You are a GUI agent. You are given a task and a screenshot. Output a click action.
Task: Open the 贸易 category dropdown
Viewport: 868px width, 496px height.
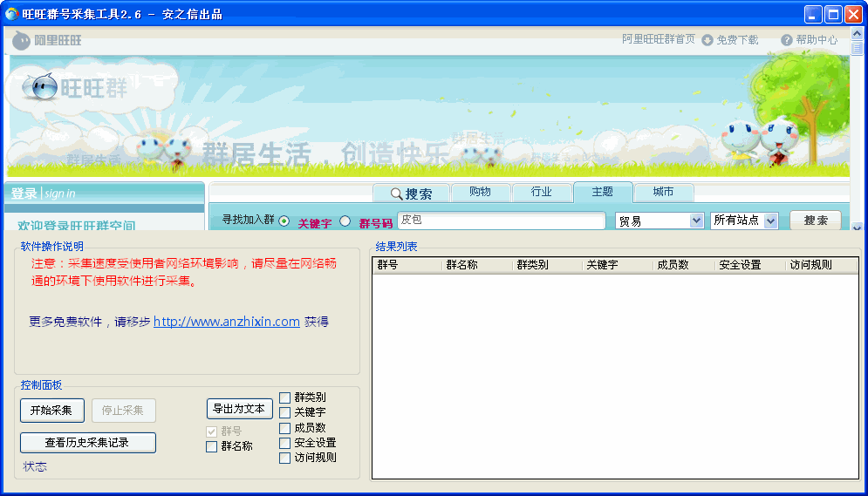pyautogui.click(x=696, y=221)
